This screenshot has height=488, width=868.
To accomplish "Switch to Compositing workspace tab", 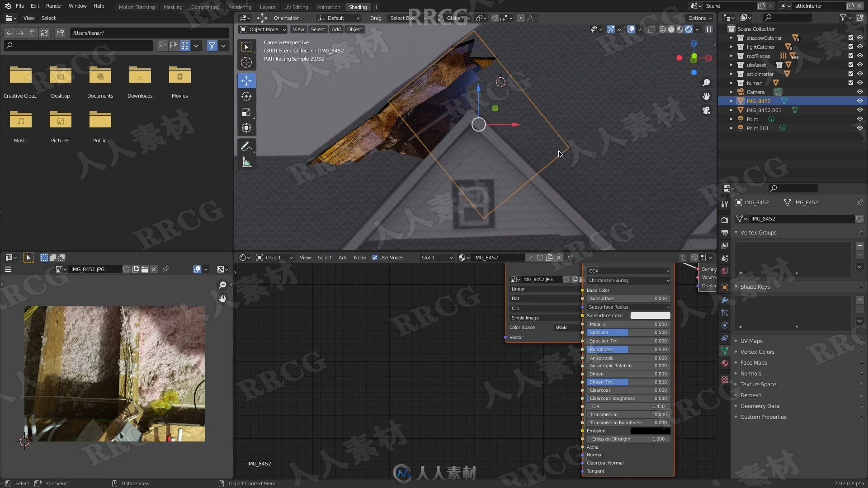I will (x=205, y=7).
